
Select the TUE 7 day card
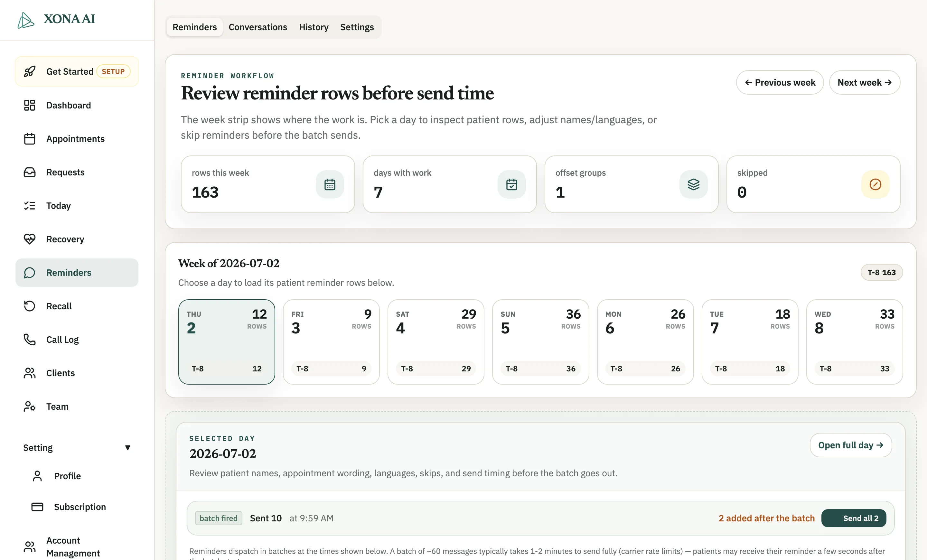click(750, 342)
